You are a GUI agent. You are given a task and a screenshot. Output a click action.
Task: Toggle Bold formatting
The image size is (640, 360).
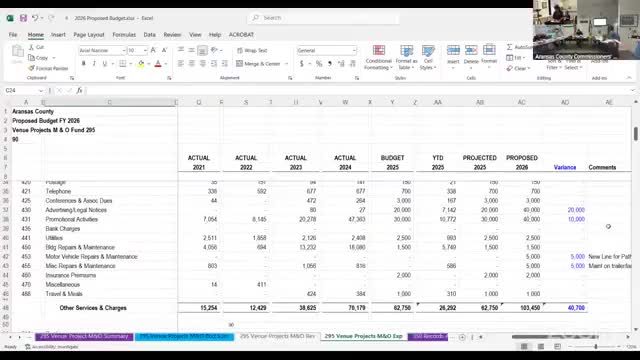coord(84,64)
